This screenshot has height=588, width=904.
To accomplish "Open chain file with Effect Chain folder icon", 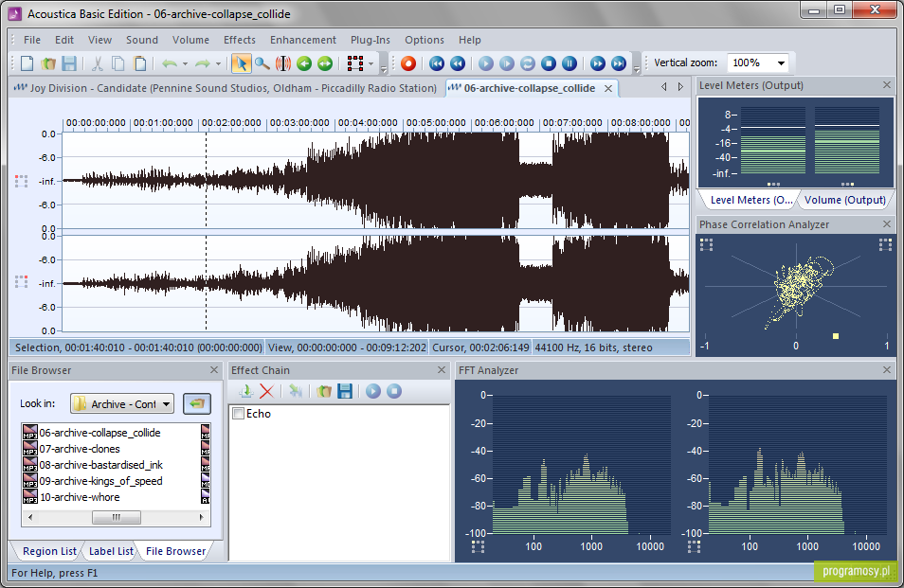I will [x=324, y=392].
